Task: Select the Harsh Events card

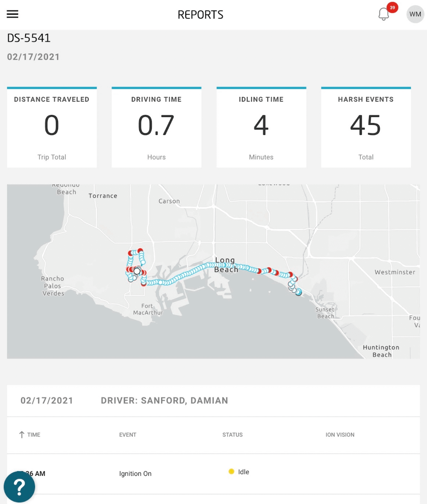Action: pyautogui.click(x=366, y=127)
